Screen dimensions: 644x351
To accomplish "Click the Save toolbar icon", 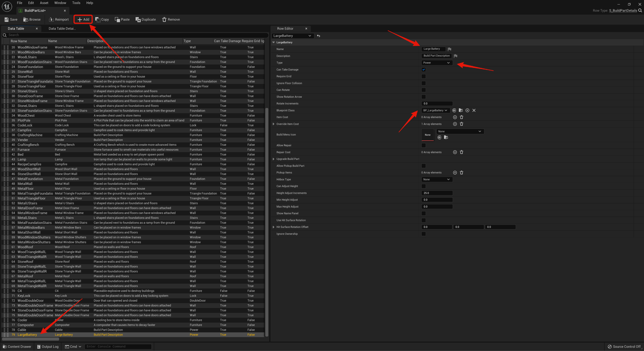I will point(7,19).
